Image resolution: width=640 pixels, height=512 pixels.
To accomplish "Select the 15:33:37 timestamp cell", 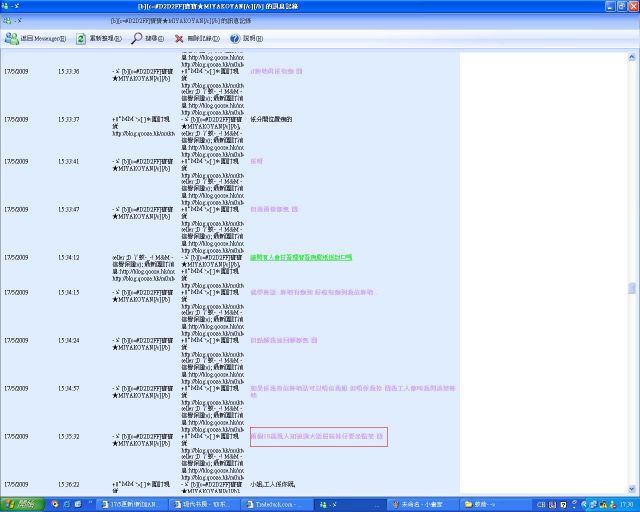I will click(68, 120).
